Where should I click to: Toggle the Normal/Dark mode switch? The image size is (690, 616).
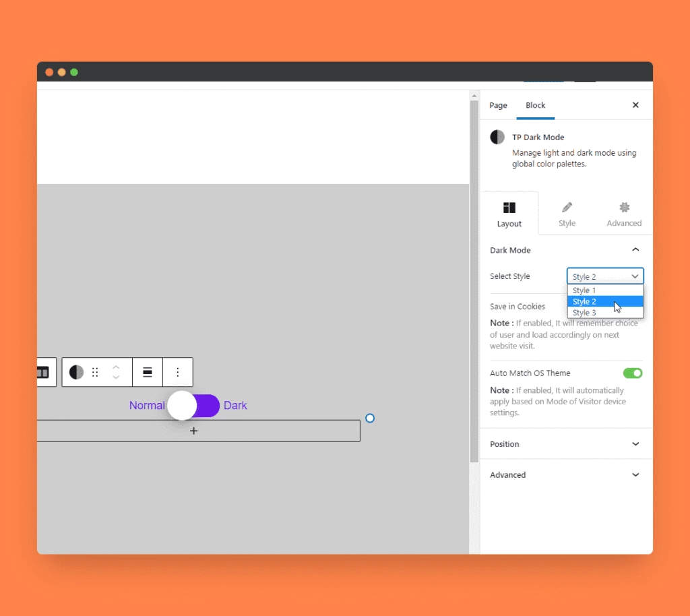(194, 406)
